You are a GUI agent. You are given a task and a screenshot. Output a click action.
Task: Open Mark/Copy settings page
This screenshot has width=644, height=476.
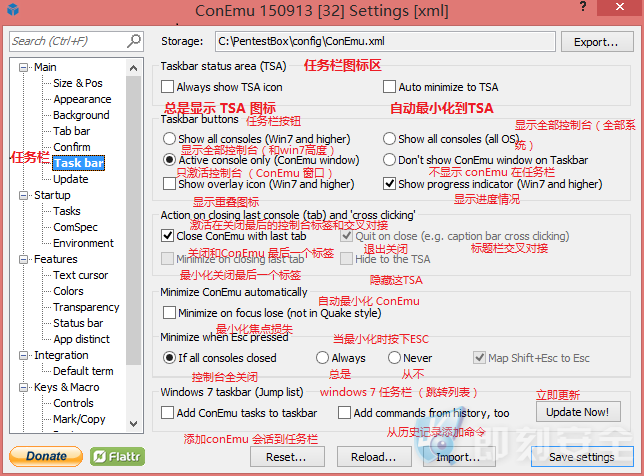[x=79, y=419]
